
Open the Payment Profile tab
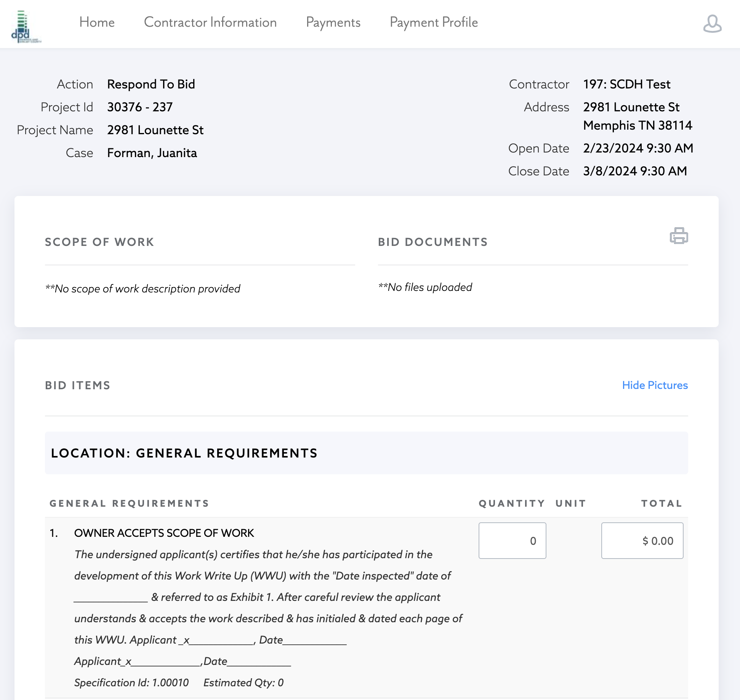coord(433,22)
